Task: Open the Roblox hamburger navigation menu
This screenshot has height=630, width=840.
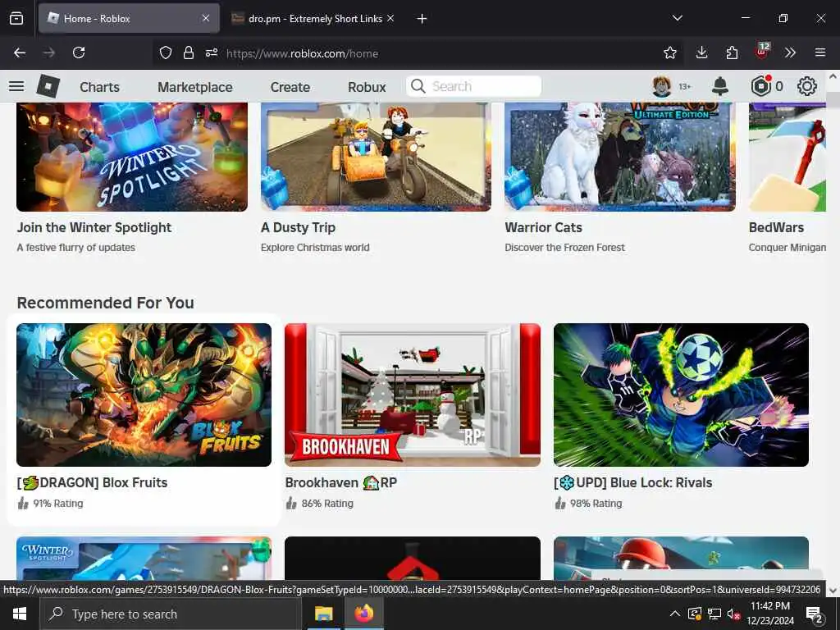Action: point(16,86)
